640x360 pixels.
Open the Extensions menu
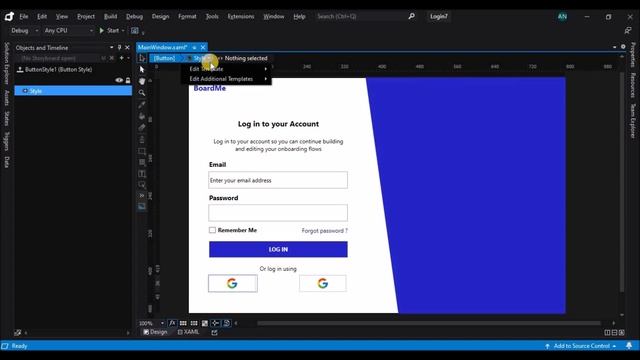click(241, 16)
